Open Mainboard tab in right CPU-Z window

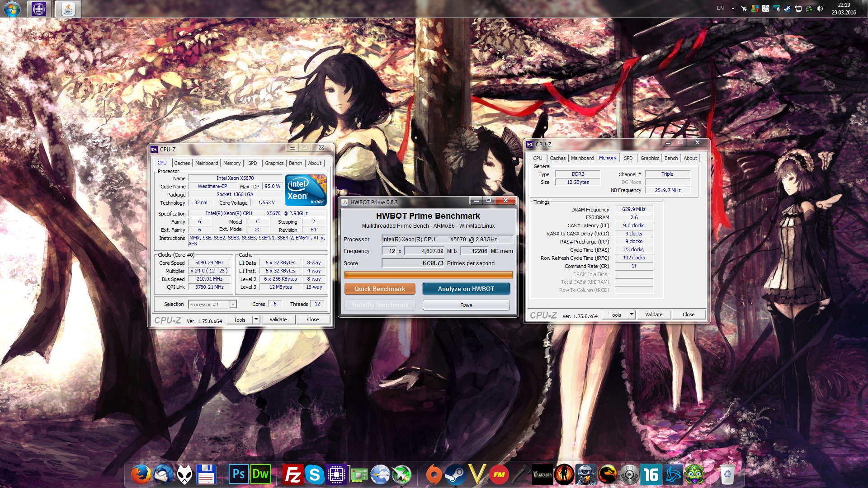(x=582, y=158)
